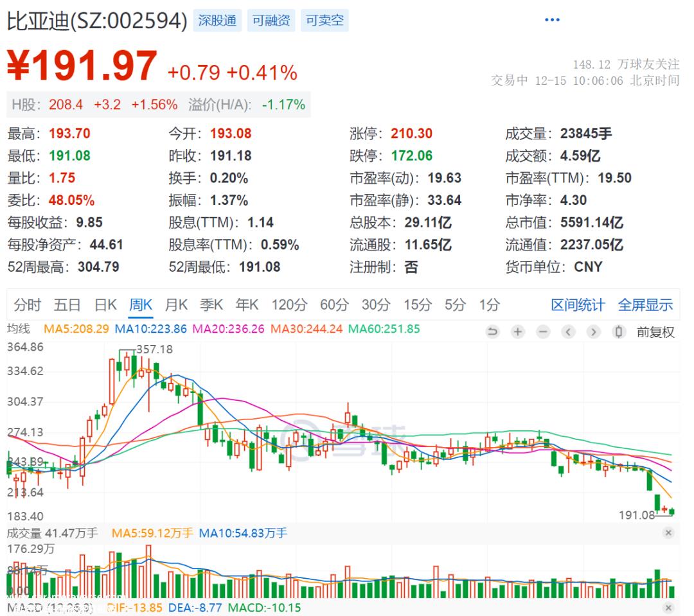This screenshot has height=616, width=694.
Task: Click the 最低 value 191.08 in stats
Action: pyautogui.click(x=69, y=156)
